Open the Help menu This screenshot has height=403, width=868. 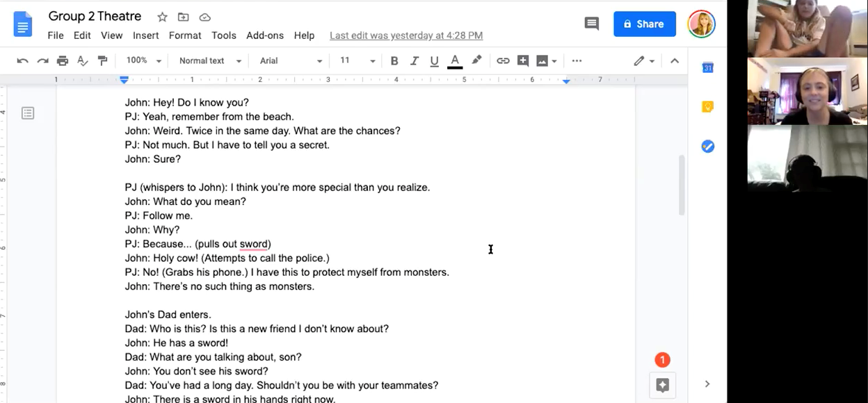[x=304, y=35]
